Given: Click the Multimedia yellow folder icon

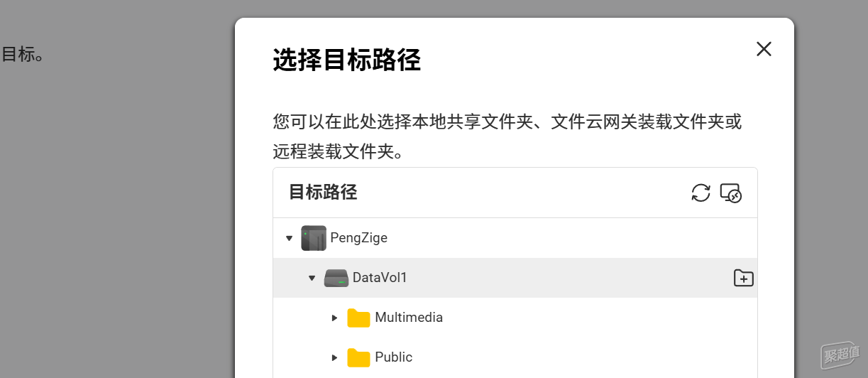Looking at the screenshot, I should click(358, 318).
